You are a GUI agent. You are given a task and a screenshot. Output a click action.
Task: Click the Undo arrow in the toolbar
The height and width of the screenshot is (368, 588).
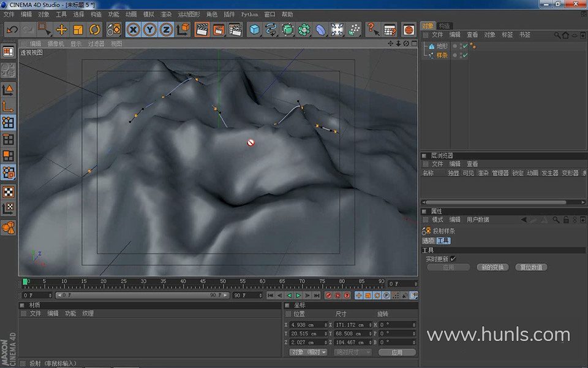[x=12, y=29]
